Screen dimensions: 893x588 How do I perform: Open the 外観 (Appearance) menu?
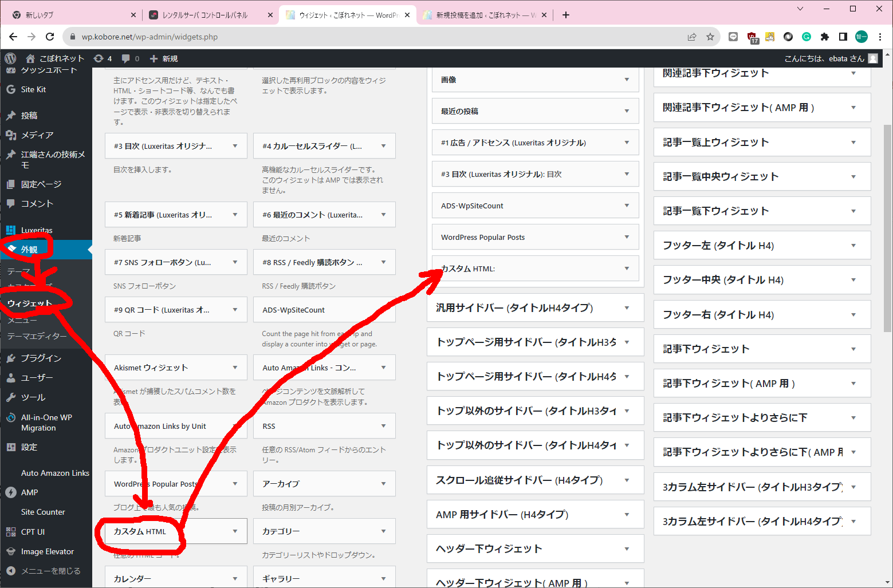pos(29,250)
